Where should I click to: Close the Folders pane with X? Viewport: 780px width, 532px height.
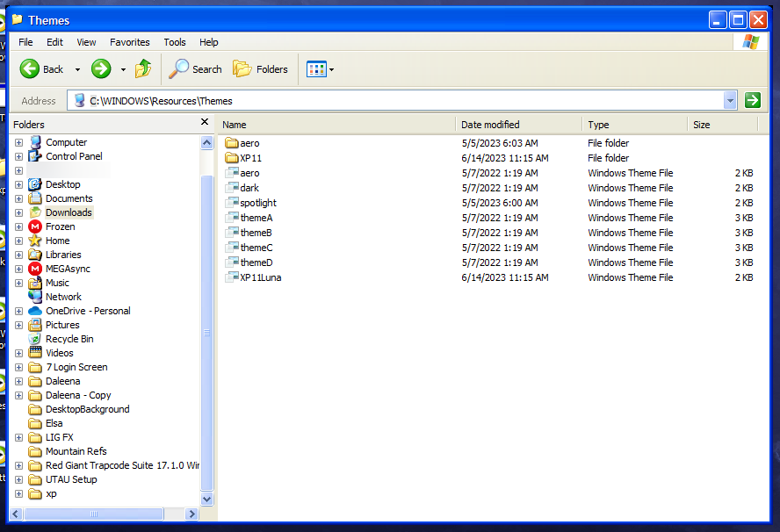click(205, 122)
